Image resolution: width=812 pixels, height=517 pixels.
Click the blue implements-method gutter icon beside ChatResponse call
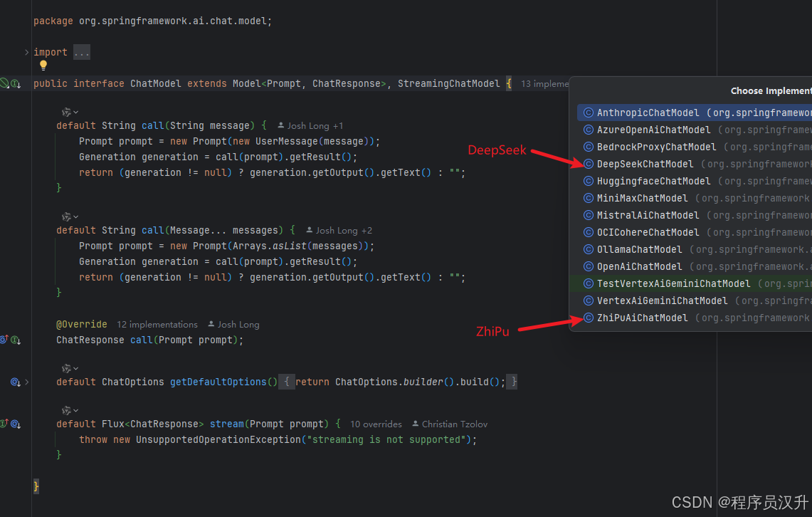[4, 339]
